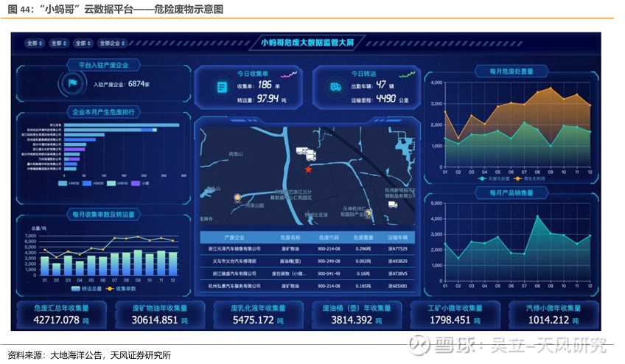Select the 浙江骏盛汽车有限公司 table row
This screenshot has width=625, height=364.
(x=307, y=273)
